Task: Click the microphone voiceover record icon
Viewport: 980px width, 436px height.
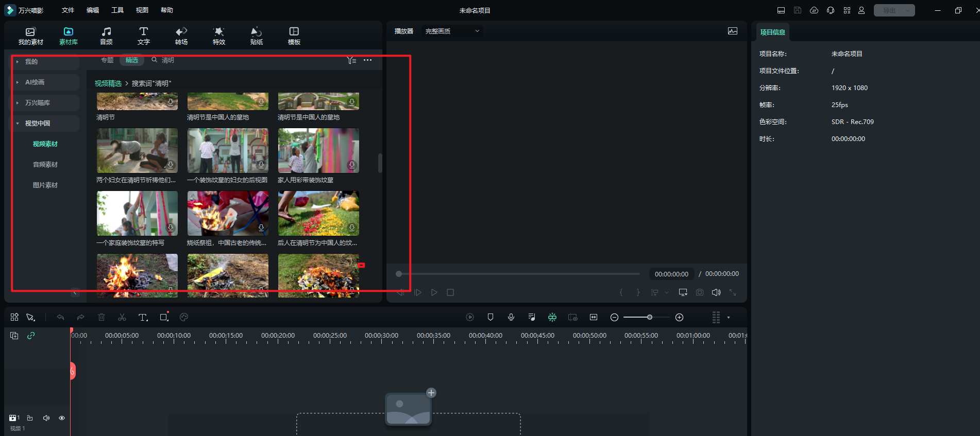Action: [511, 317]
